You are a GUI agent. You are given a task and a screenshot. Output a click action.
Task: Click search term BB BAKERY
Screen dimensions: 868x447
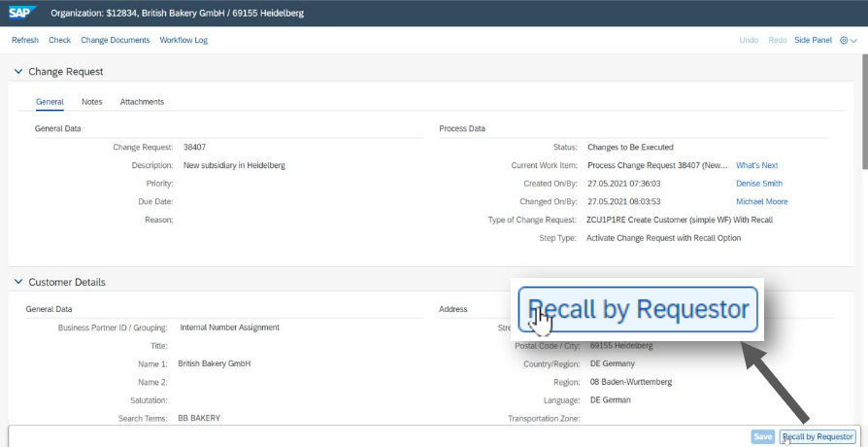click(199, 418)
